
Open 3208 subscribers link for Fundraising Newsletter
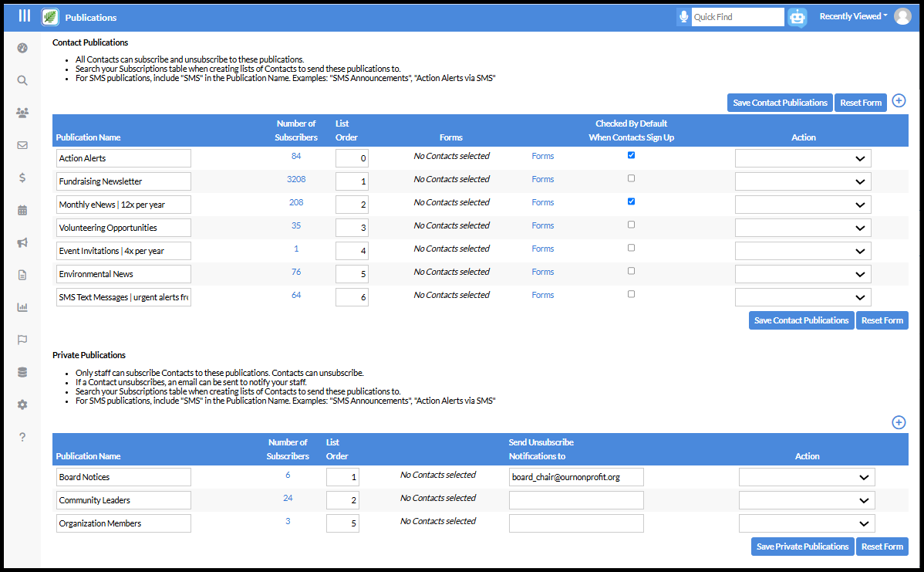coord(296,179)
